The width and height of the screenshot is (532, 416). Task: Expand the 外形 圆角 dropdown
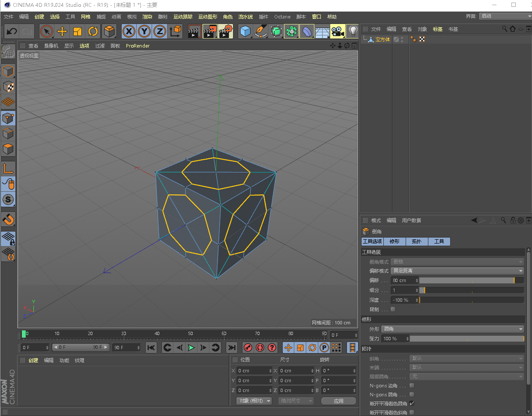(453, 329)
